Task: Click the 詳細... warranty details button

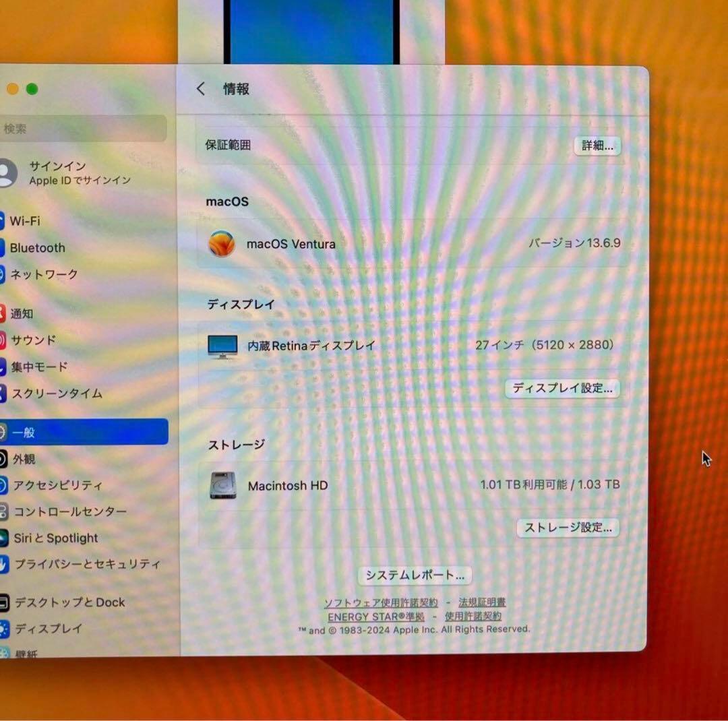Action: point(597,146)
